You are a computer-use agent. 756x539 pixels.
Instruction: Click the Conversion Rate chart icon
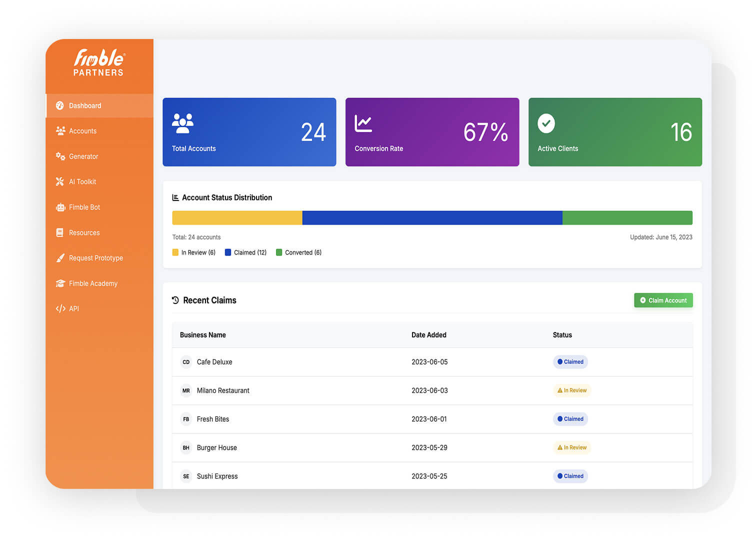(x=362, y=123)
